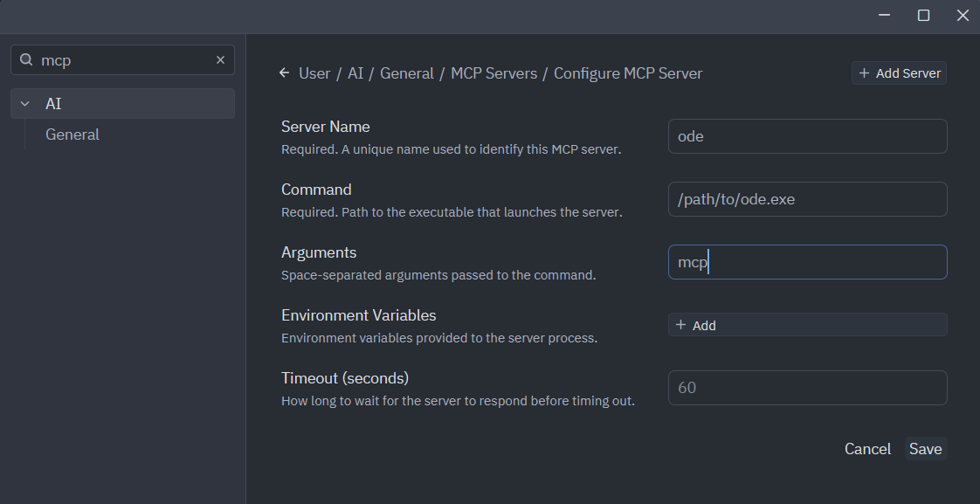Add an environment variable
980x504 pixels.
tap(808, 325)
